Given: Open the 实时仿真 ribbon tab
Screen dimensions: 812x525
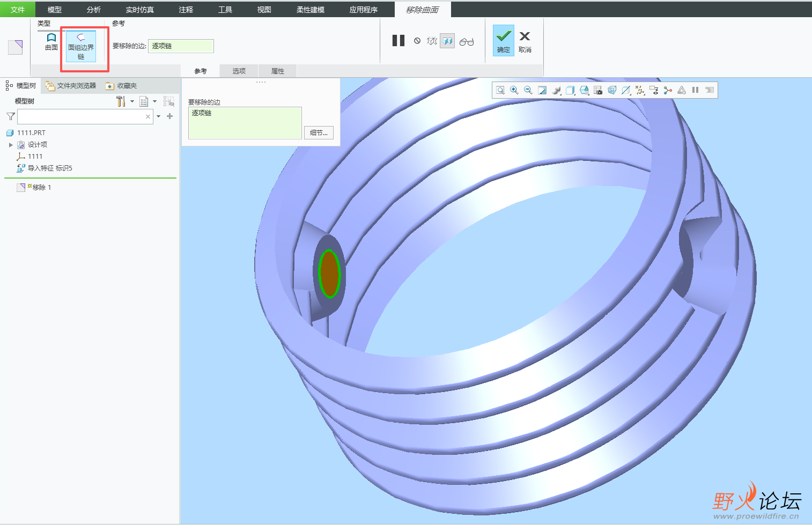Looking at the screenshot, I should click(140, 10).
